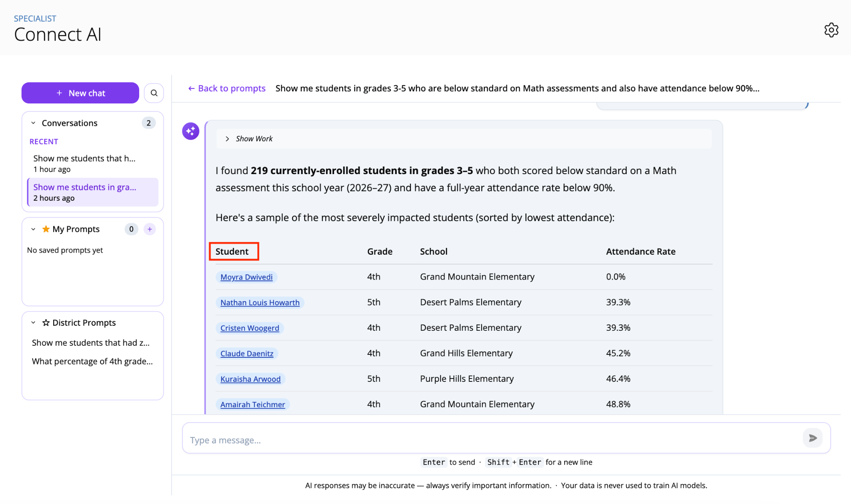
Task: Click the send message arrow icon
Action: (x=812, y=438)
